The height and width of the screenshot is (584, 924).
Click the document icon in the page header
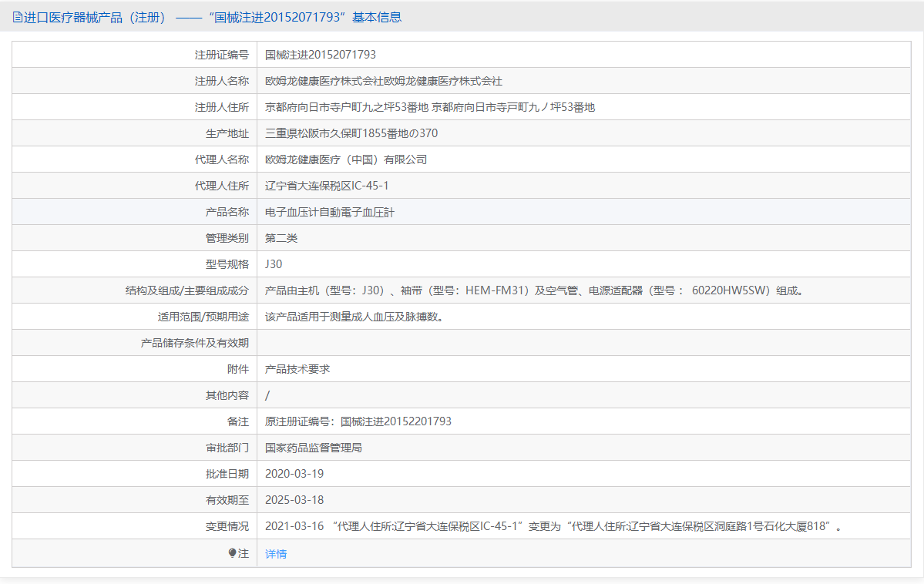[x=17, y=17]
